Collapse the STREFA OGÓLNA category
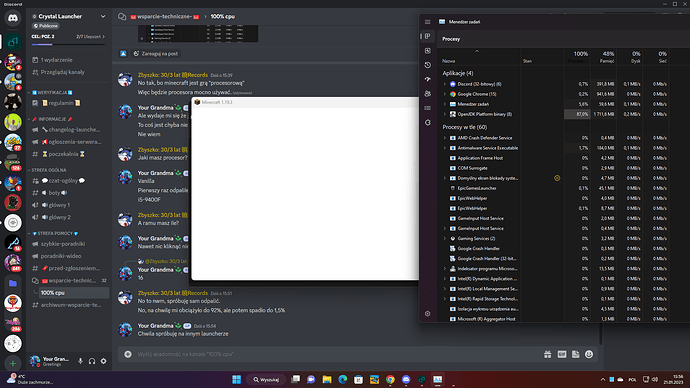This screenshot has width=690, height=388. pos(48,170)
